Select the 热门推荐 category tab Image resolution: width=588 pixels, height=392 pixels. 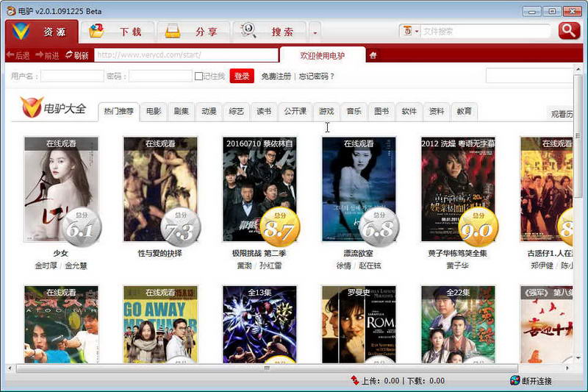[118, 111]
